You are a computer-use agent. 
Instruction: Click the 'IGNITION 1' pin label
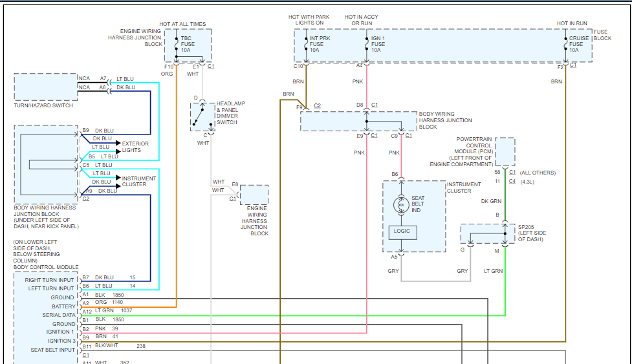tap(60, 332)
